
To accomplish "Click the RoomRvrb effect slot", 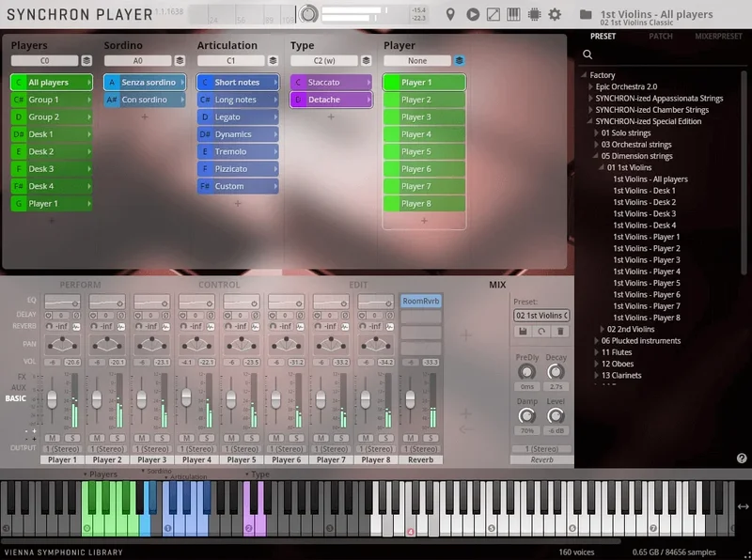I will click(x=420, y=301).
